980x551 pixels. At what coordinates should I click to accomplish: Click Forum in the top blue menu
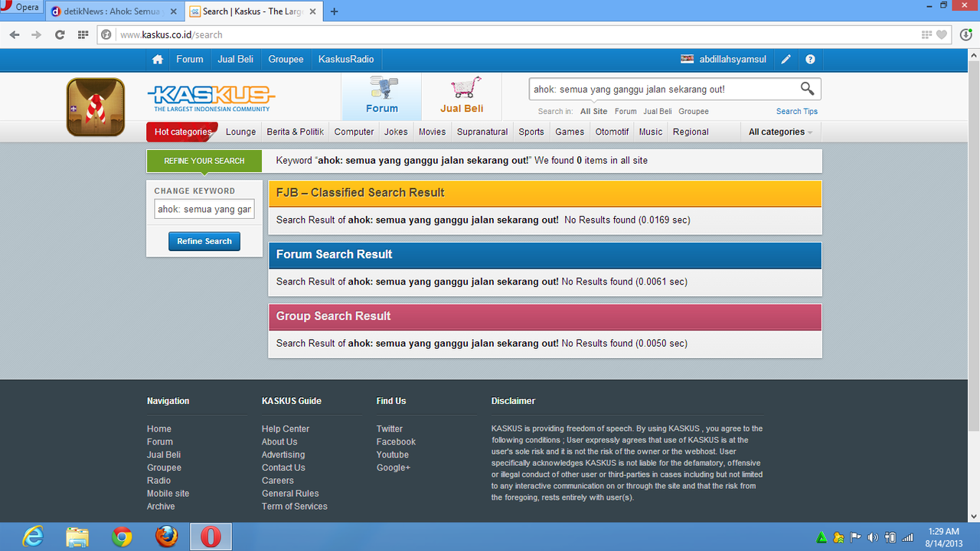pyautogui.click(x=190, y=59)
